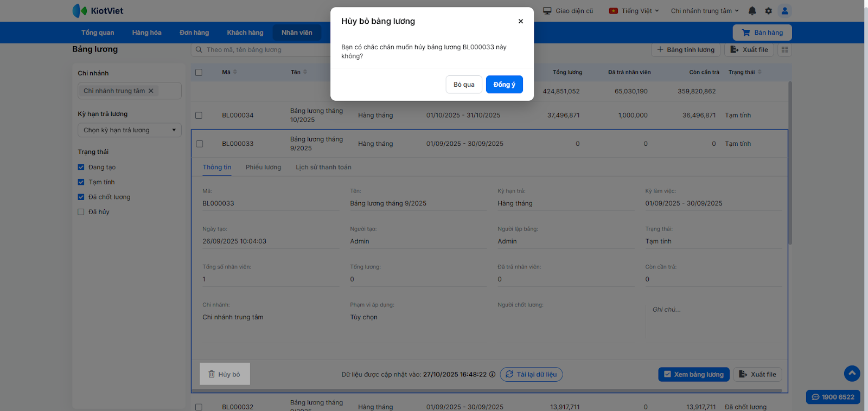Switch to the old interface (Giao diện cũ)

tap(568, 11)
